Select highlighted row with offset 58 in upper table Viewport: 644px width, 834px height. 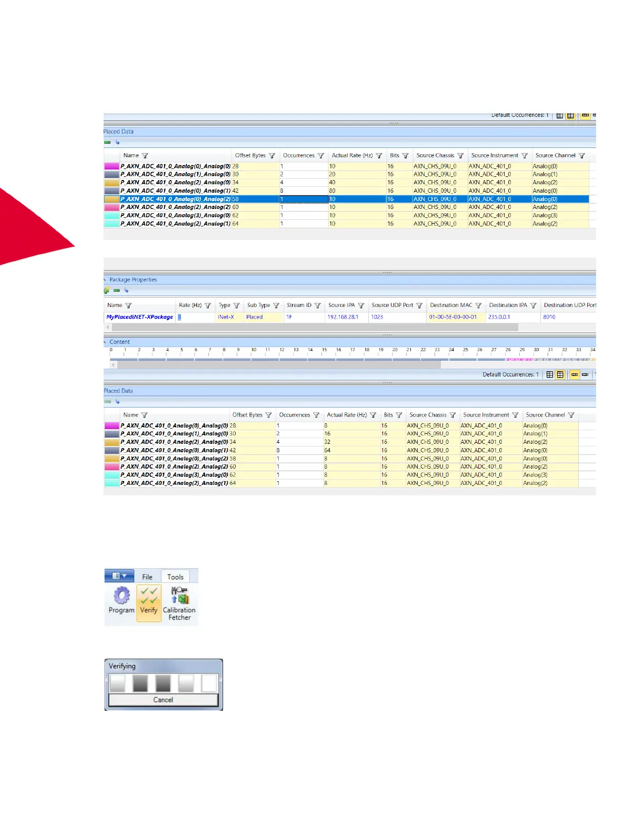tap(346, 199)
